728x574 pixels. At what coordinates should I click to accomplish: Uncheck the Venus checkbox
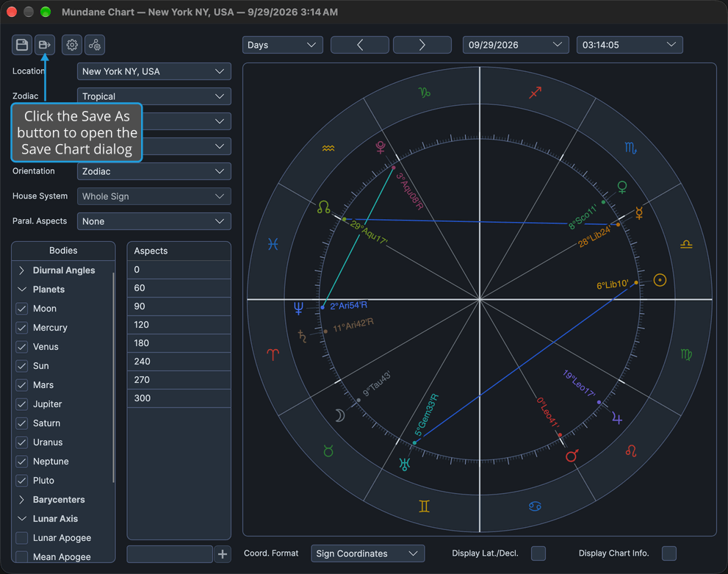22,346
